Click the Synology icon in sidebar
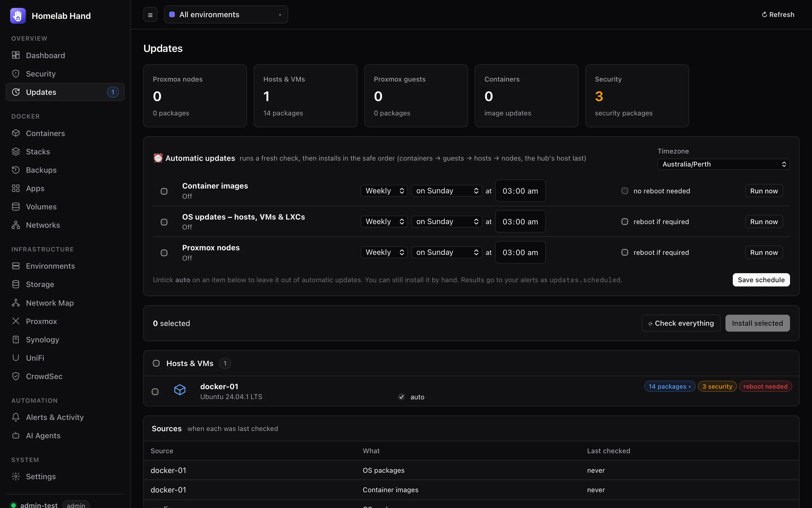The width and height of the screenshot is (812, 508). [x=16, y=339]
